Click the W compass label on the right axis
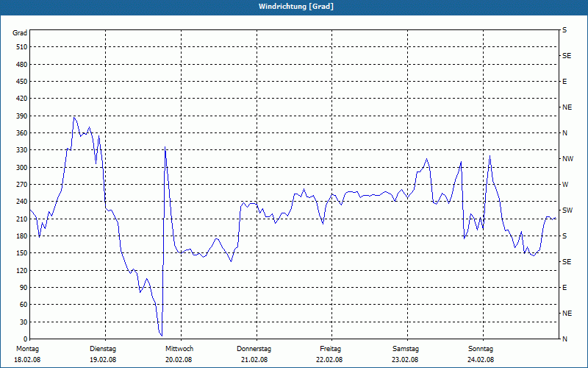This screenshot has height=368, width=588. 565,185
